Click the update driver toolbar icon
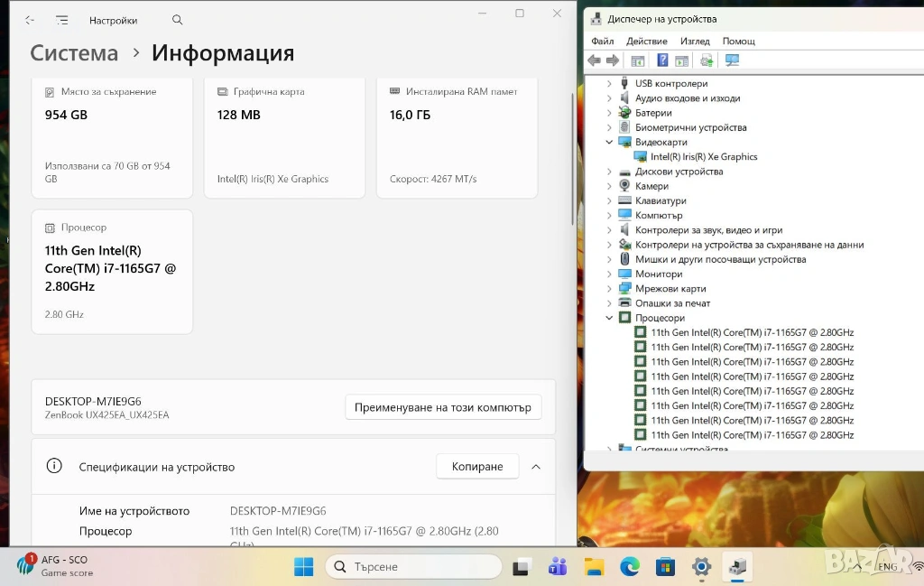The width and height of the screenshot is (924, 586). pos(707,60)
